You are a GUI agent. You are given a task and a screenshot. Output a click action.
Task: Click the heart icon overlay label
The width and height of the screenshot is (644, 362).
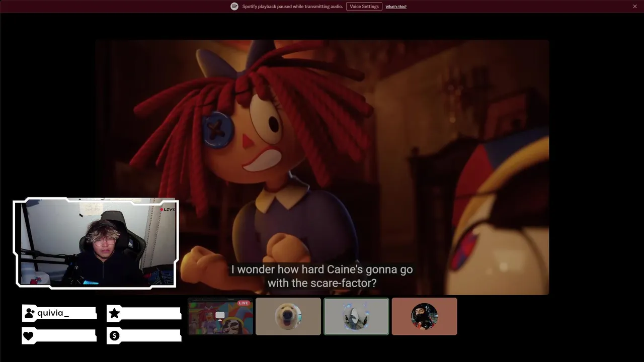(29, 336)
